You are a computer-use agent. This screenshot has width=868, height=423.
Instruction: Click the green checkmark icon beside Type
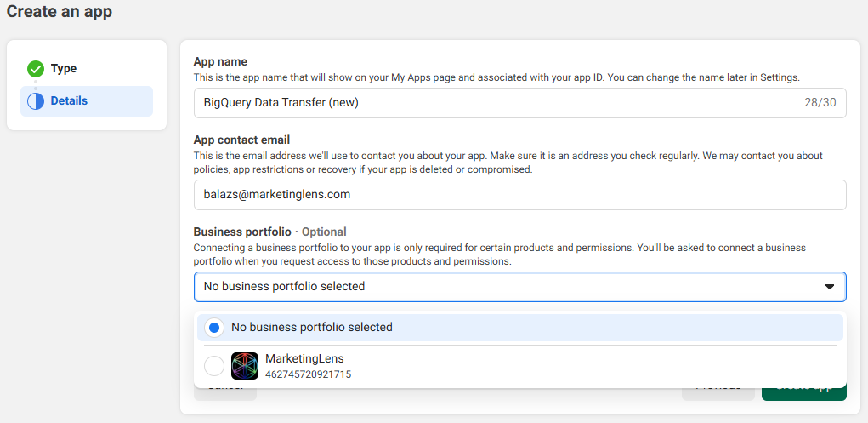36,69
